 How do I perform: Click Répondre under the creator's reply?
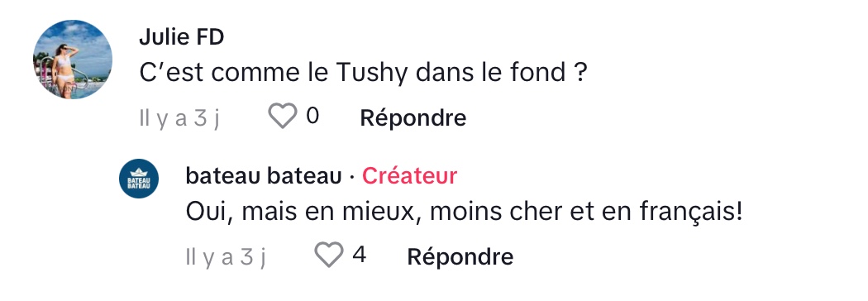(460, 256)
